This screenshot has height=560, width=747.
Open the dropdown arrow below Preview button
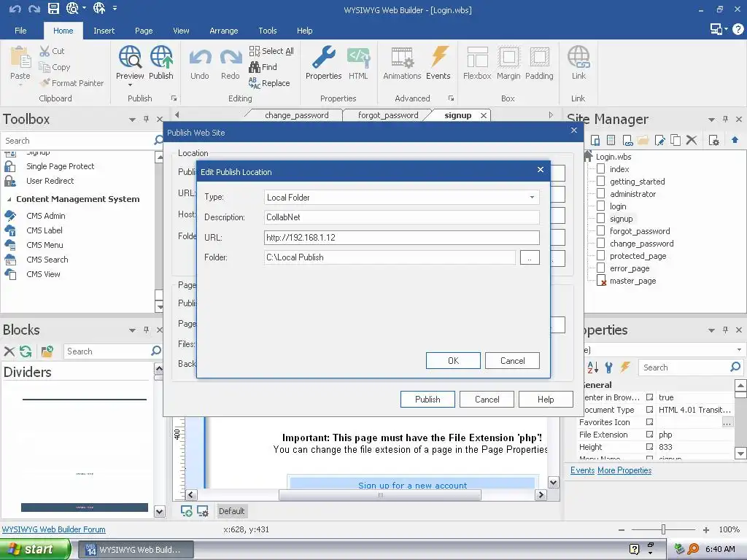coord(130,85)
